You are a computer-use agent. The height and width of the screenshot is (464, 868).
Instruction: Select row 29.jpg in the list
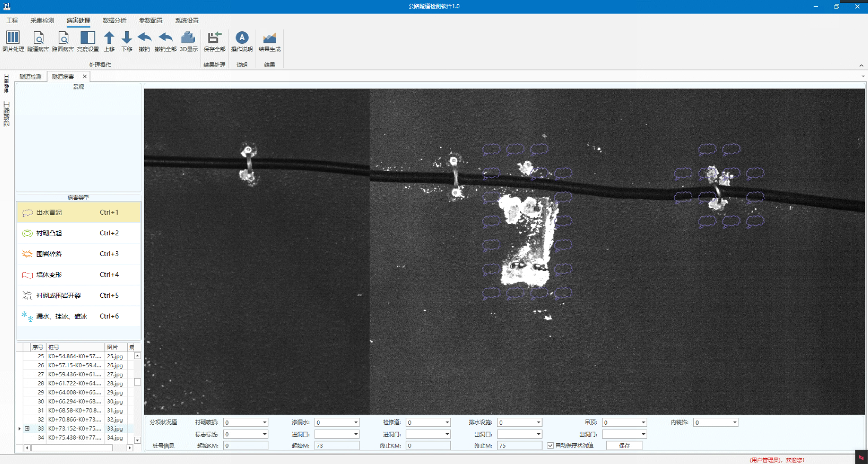tap(115, 392)
